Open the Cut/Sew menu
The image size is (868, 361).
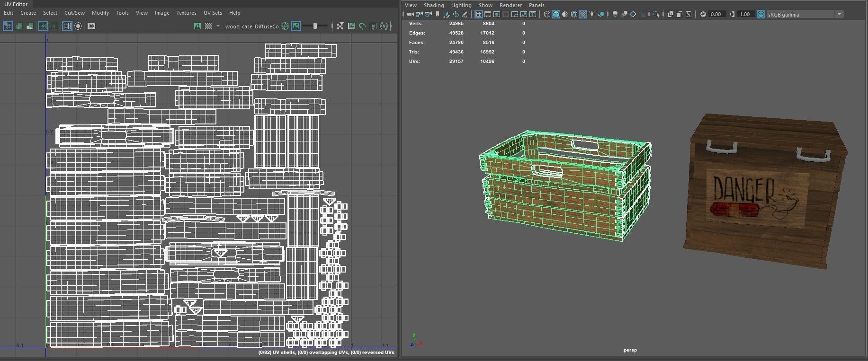pos(74,13)
